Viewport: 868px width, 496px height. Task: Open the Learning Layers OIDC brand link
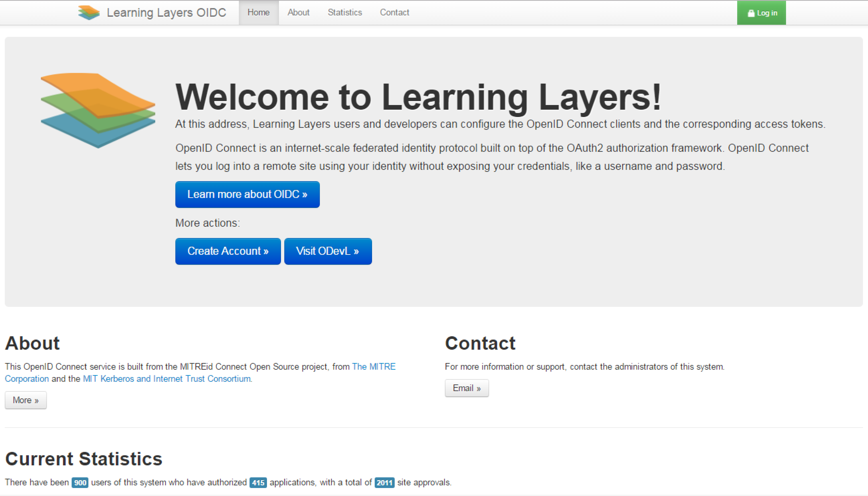166,13
